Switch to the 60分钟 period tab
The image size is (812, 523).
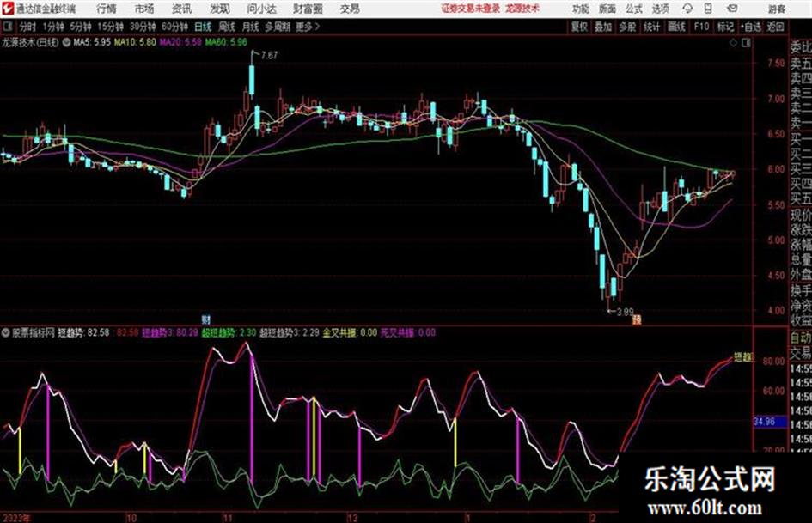coord(174,27)
